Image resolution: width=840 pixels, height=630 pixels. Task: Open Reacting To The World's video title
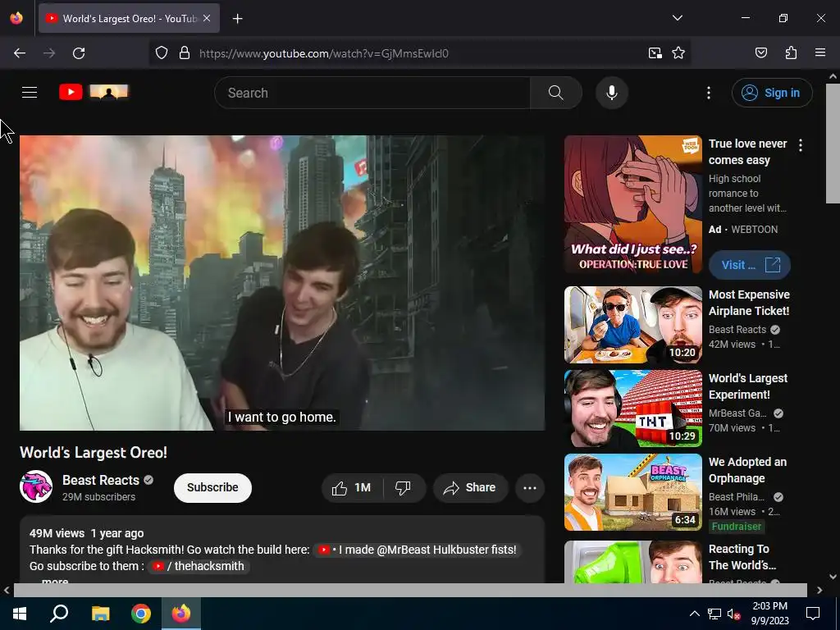coord(742,557)
